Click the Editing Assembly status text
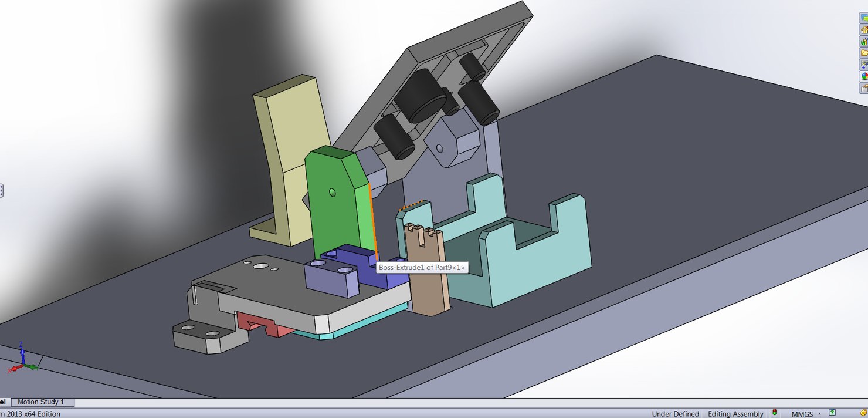 tap(735, 413)
